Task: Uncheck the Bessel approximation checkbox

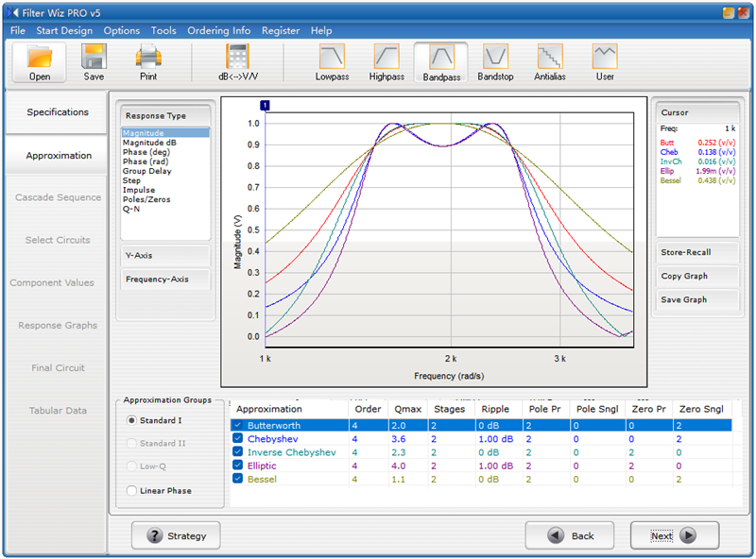Action: [x=237, y=479]
